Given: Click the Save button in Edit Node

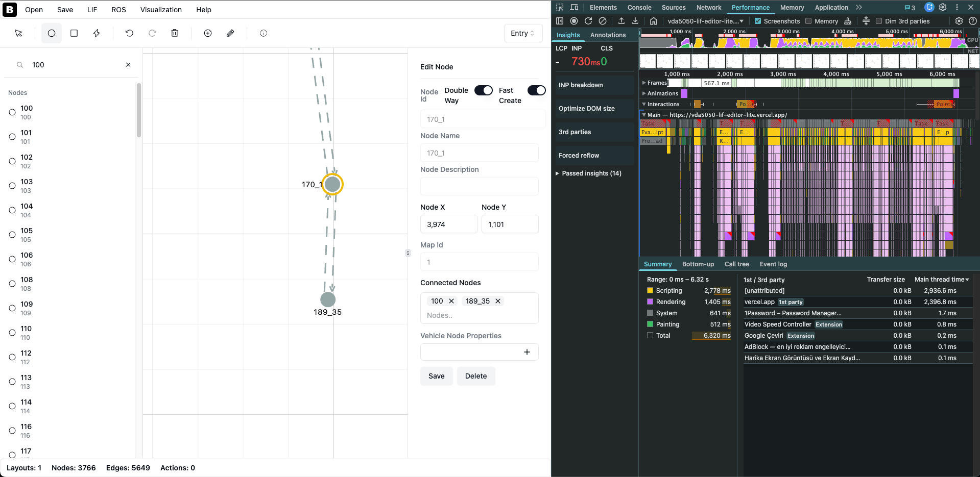Looking at the screenshot, I should [436, 376].
